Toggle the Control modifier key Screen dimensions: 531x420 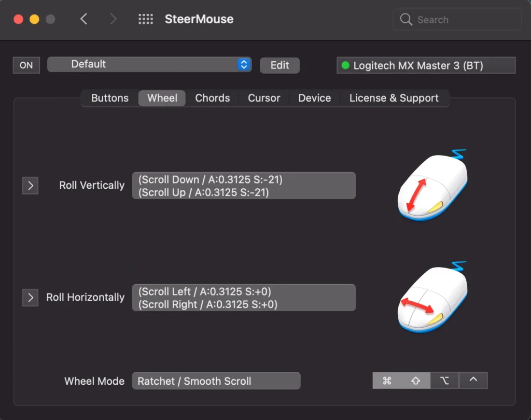(473, 381)
